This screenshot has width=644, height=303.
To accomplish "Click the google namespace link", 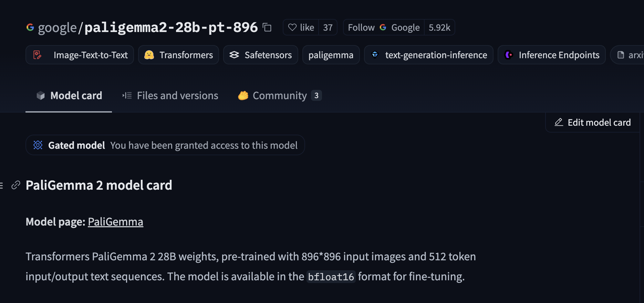I will [x=57, y=28].
